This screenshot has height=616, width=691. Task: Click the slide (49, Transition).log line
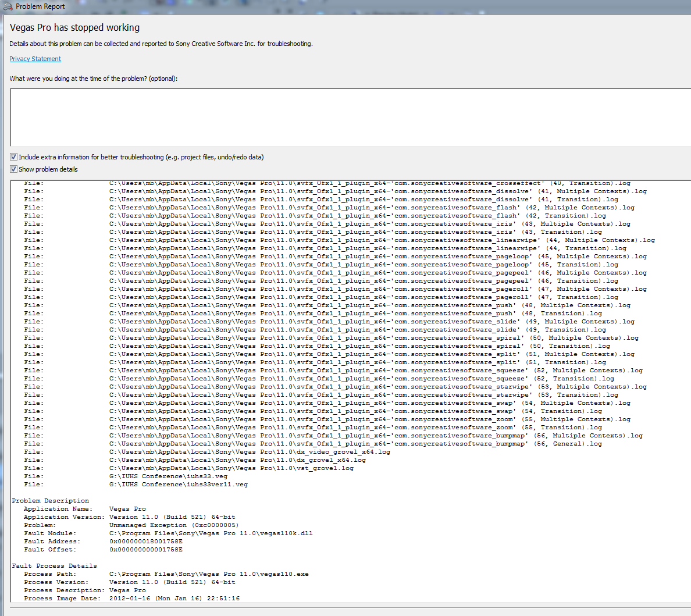coord(315,330)
